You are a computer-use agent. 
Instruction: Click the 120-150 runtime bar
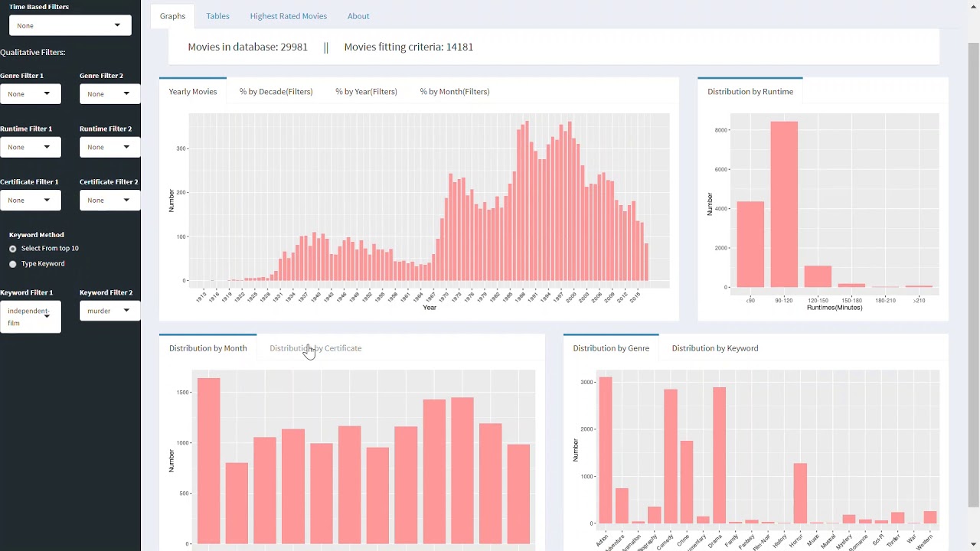pos(818,276)
